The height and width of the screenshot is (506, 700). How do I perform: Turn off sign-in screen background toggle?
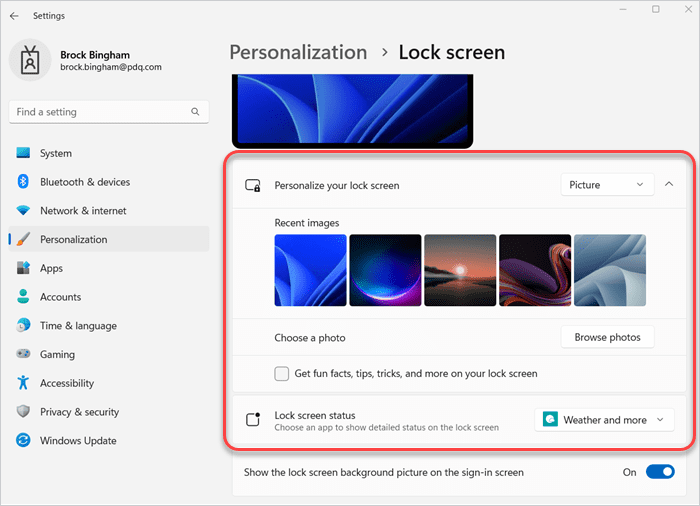pyautogui.click(x=660, y=472)
